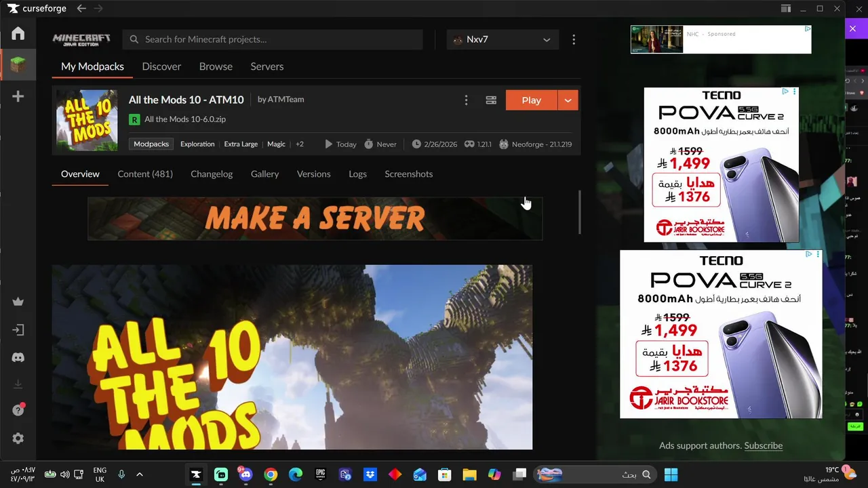Click the modpack page vertical scrollbar

coord(579,212)
